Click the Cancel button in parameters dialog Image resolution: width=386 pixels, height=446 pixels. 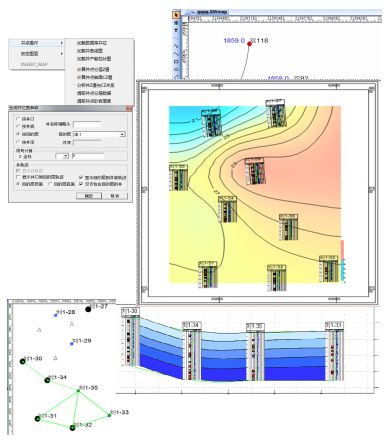(x=115, y=196)
